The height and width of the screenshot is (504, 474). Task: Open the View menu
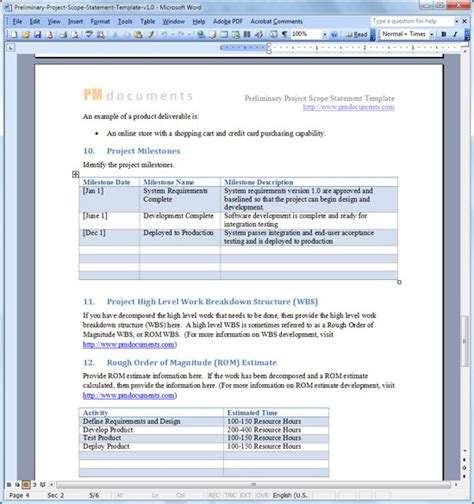54,22
